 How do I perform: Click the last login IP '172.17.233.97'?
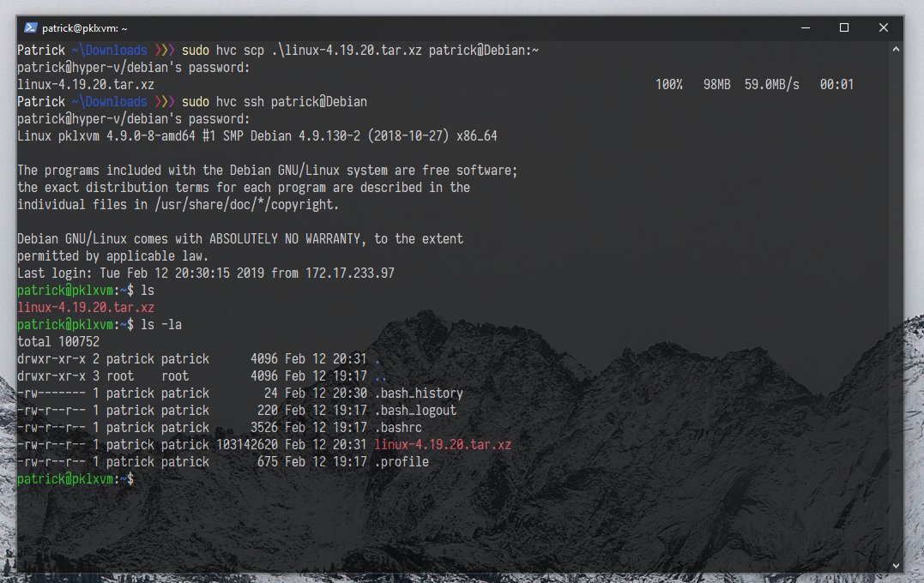click(x=349, y=273)
